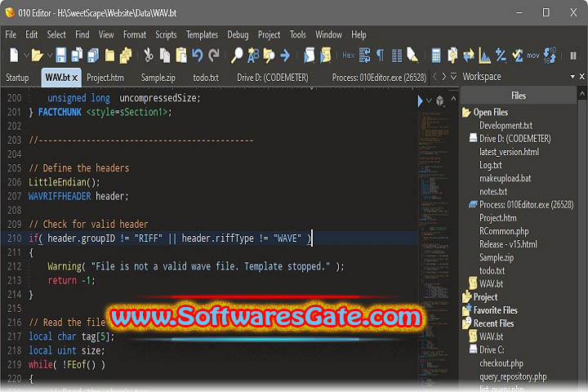Click the Checksum plus-minus icon

501,56
